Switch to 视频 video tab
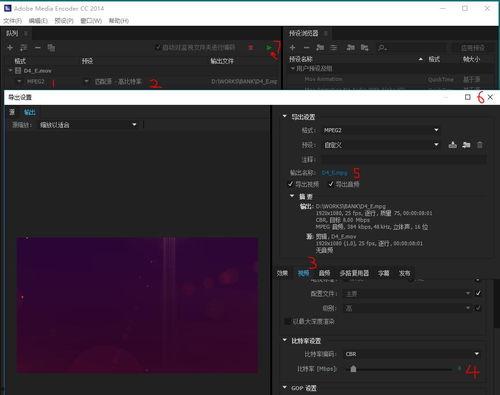Image resolution: width=500 pixels, height=395 pixels. tap(303, 273)
